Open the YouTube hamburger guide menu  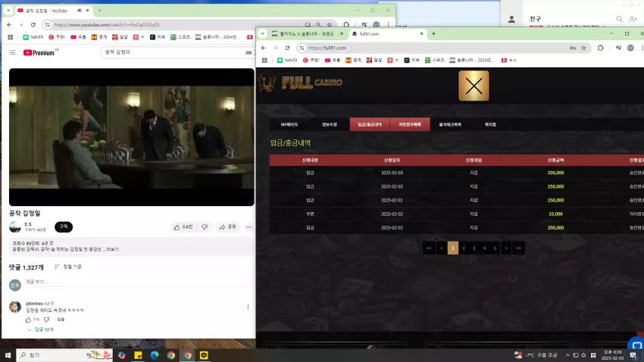coord(13,52)
